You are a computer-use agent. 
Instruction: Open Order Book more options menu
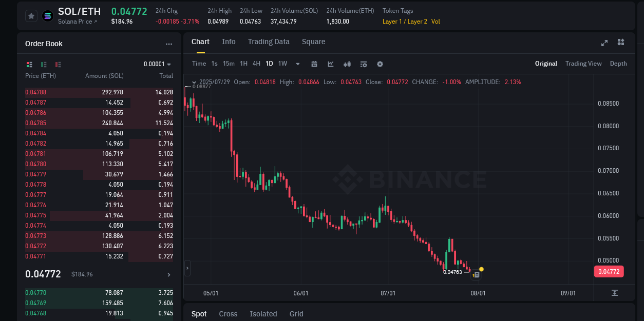coord(169,44)
